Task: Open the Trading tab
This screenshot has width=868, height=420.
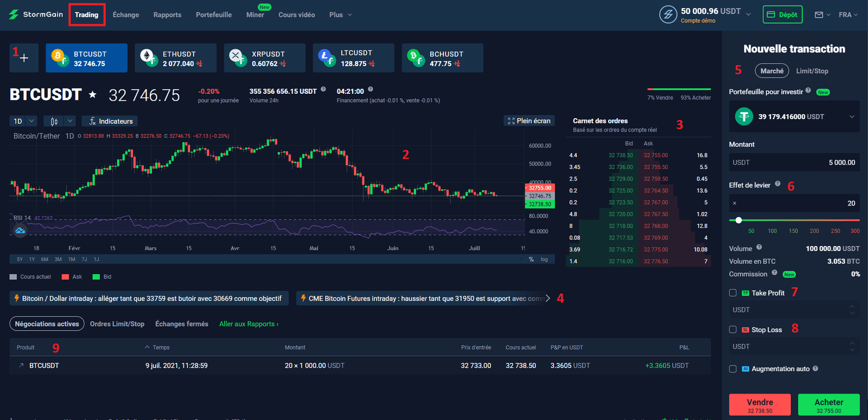Action: pos(87,15)
